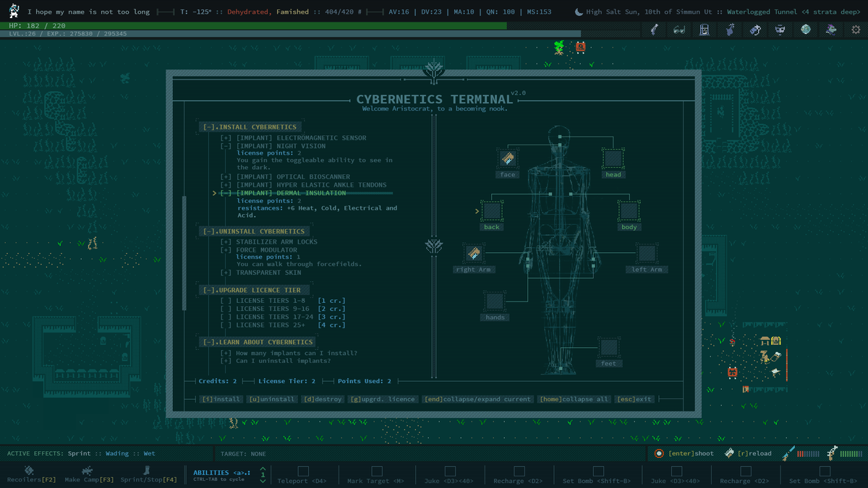Viewport: 868px width, 488px height.
Task: Open the settings gear icon
Action: [856, 30]
